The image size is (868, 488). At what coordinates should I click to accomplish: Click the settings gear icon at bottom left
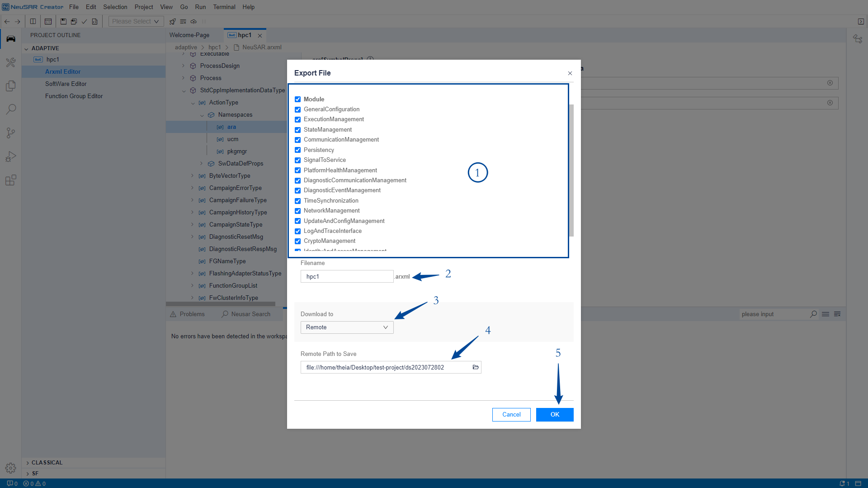coord(11,468)
